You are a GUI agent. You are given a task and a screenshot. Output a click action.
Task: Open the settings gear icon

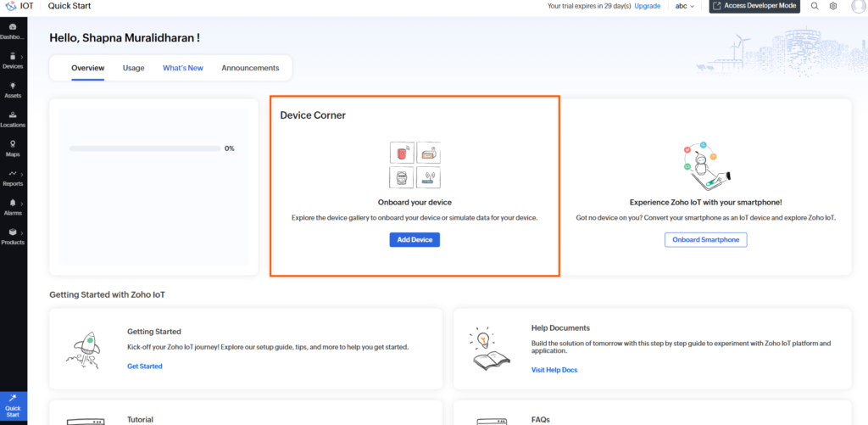pyautogui.click(x=833, y=6)
